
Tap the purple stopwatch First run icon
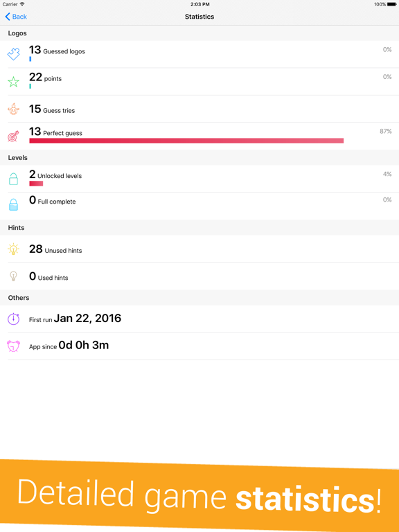(x=13, y=319)
